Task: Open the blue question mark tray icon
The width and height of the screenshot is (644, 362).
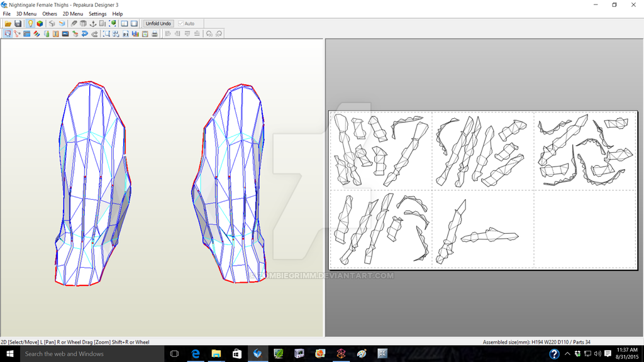Action: (554, 354)
